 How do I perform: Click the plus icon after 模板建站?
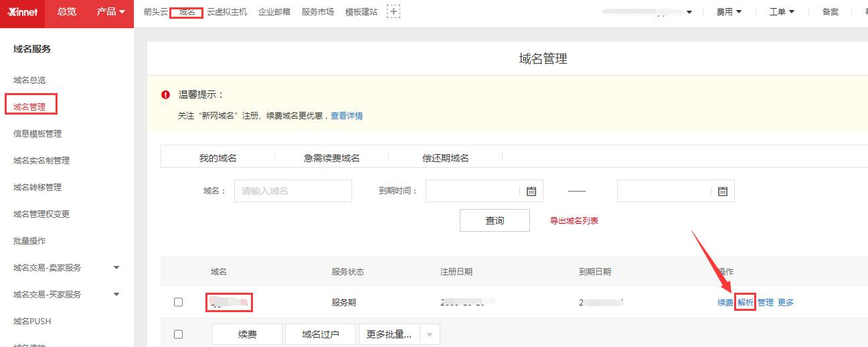tap(394, 11)
